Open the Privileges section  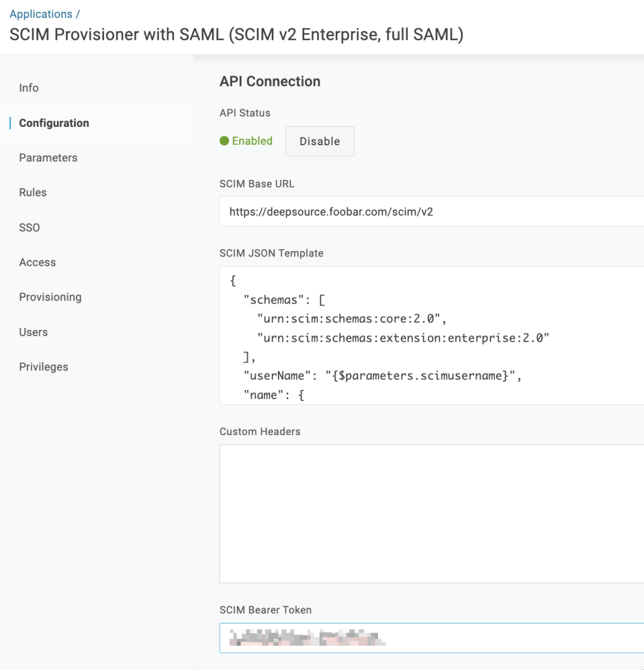(x=43, y=367)
